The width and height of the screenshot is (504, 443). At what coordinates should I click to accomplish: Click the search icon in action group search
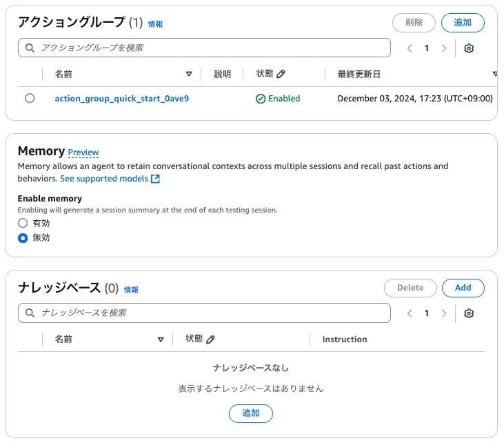(x=30, y=48)
